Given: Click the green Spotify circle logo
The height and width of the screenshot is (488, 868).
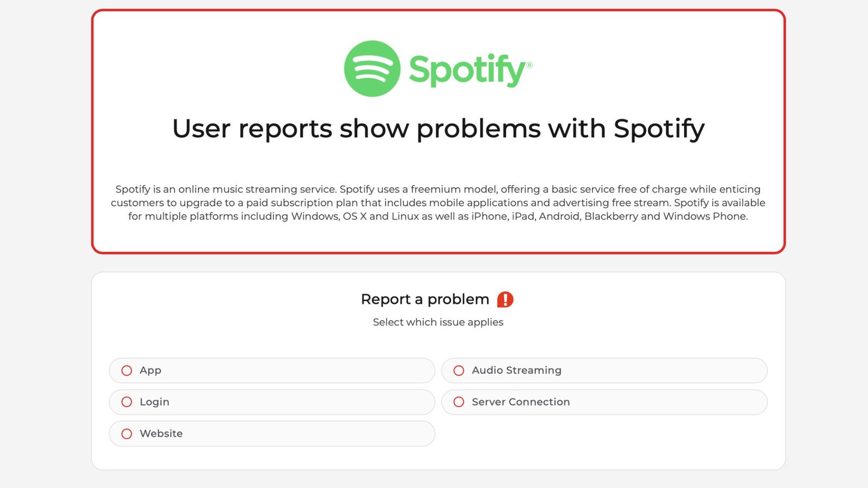Looking at the screenshot, I should (372, 69).
